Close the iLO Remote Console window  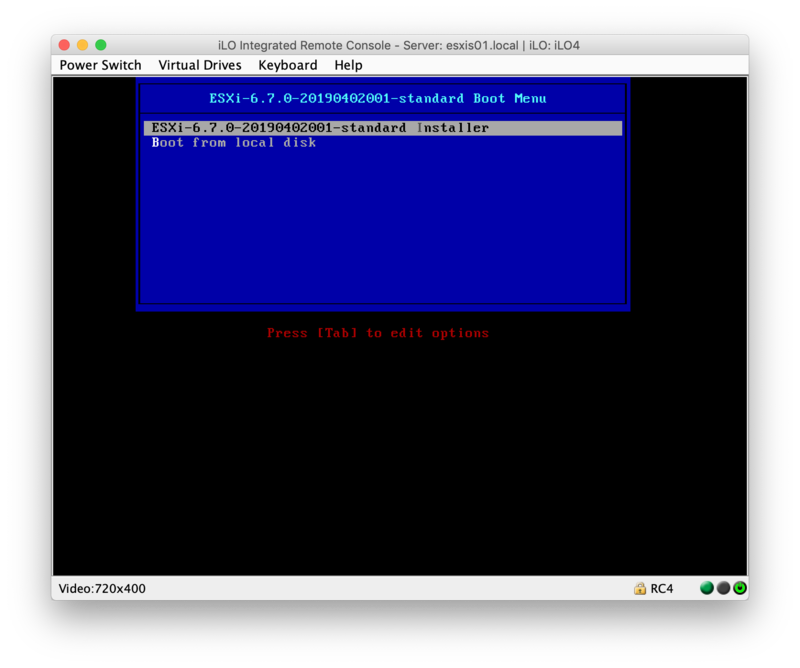click(x=64, y=45)
